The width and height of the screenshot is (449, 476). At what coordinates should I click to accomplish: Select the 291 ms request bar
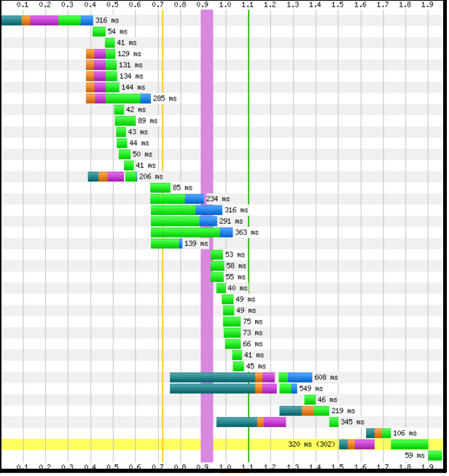point(184,221)
